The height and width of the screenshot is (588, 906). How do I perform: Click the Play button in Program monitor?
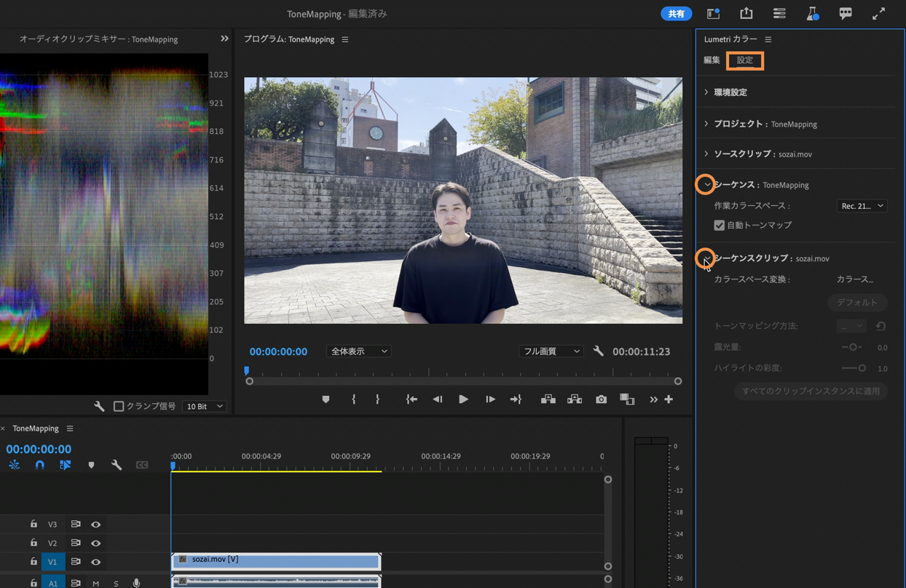(463, 400)
